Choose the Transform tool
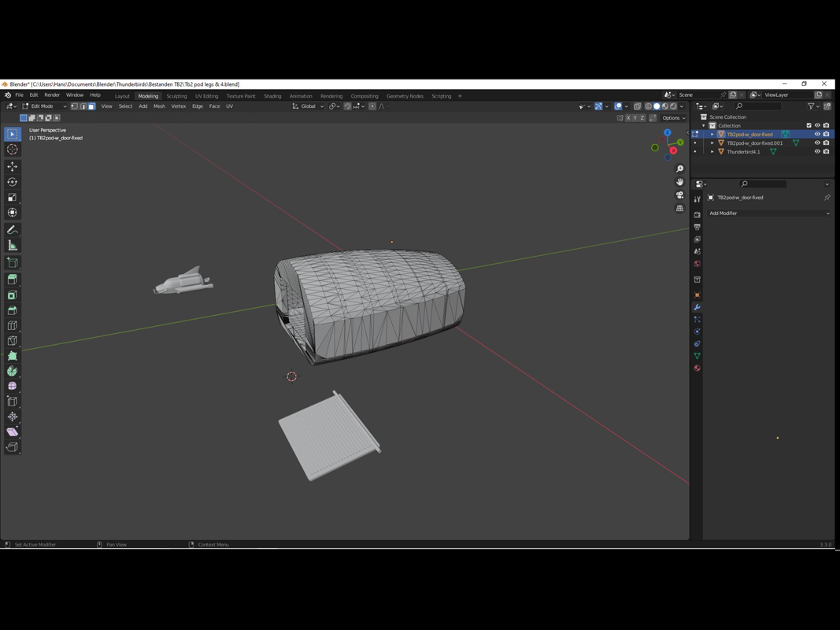The height and width of the screenshot is (630, 840). 13,213
